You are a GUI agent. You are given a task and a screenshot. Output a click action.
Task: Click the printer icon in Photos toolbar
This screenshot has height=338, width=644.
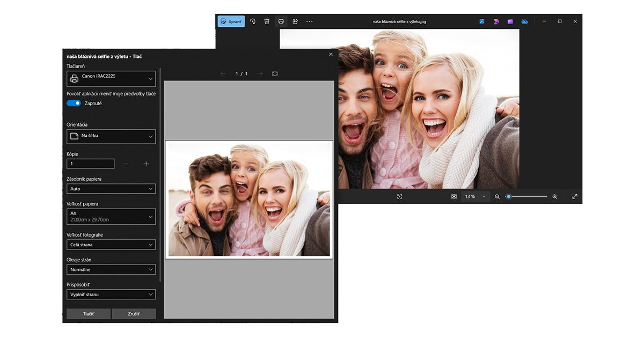[281, 21]
